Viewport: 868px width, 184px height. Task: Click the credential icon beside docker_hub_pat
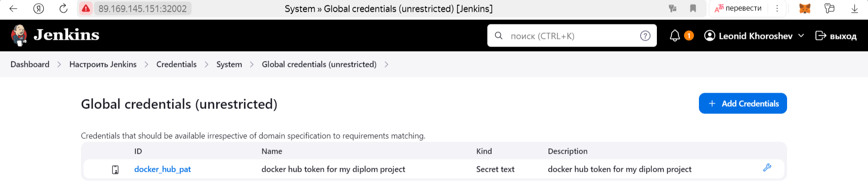coord(115,170)
